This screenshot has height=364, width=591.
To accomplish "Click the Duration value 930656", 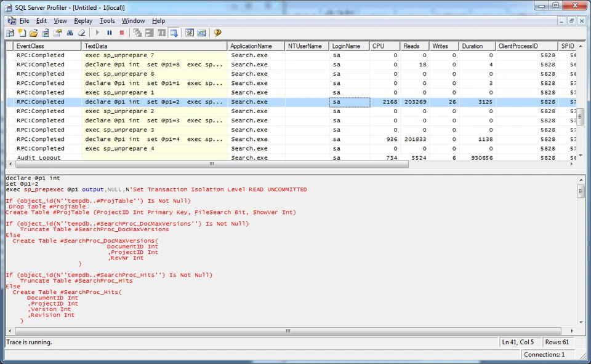I will point(481,158).
